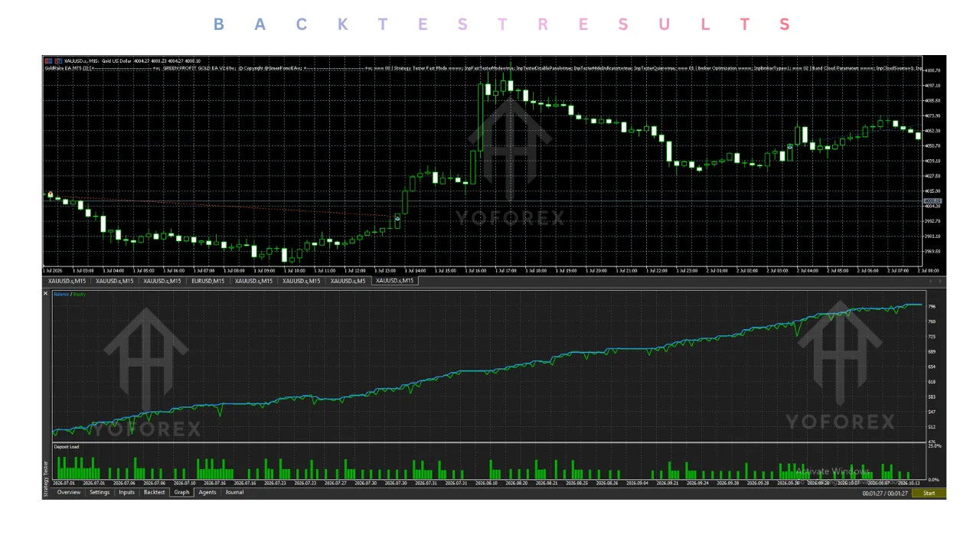Image resolution: width=980 pixels, height=551 pixels.
Task: Open the Journal tab
Action: click(x=234, y=493)
